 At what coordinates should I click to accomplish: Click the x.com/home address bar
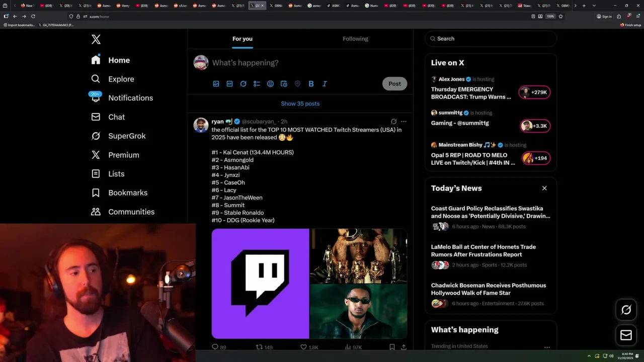[302, 17]
